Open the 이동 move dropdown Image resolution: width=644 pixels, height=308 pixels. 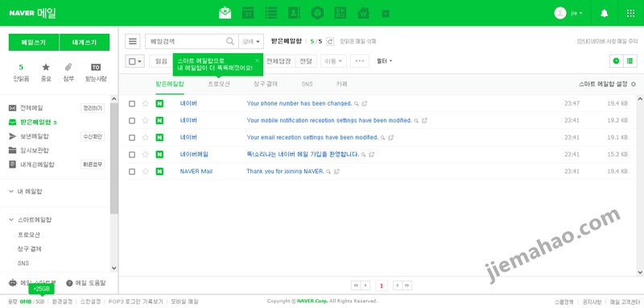333,61
